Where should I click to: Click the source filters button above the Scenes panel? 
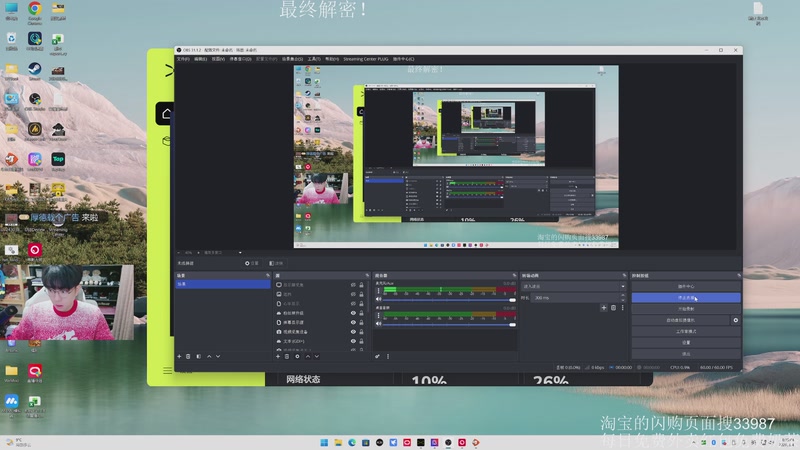[276, 263]
